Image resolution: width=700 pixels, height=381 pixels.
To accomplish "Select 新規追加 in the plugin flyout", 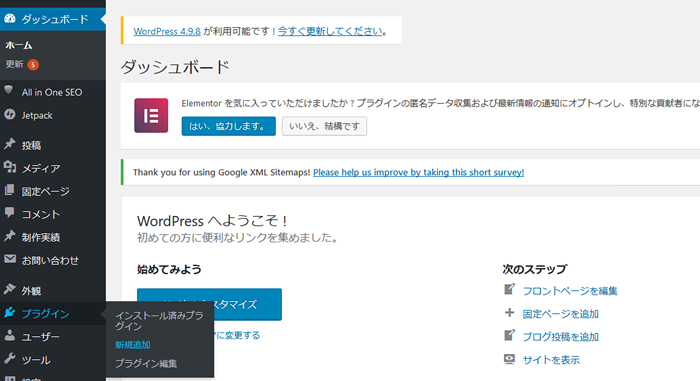I will (x=133, y=345).
